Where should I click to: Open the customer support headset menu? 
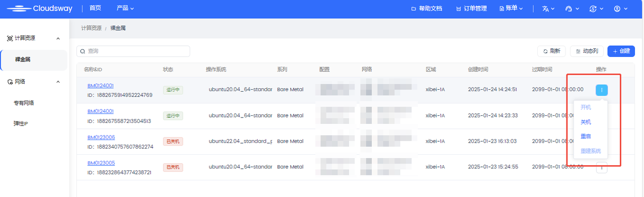573,9
